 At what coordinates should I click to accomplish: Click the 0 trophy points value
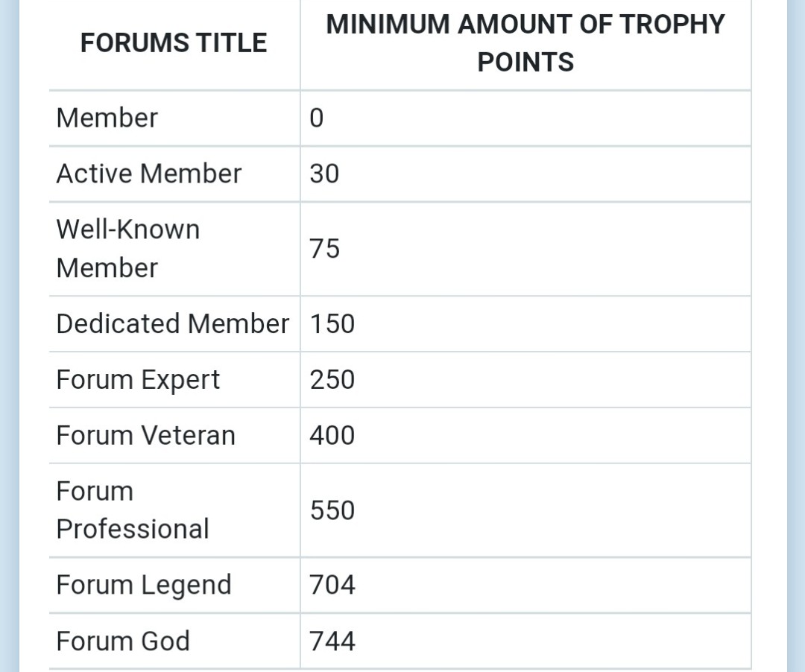[317, 118]
